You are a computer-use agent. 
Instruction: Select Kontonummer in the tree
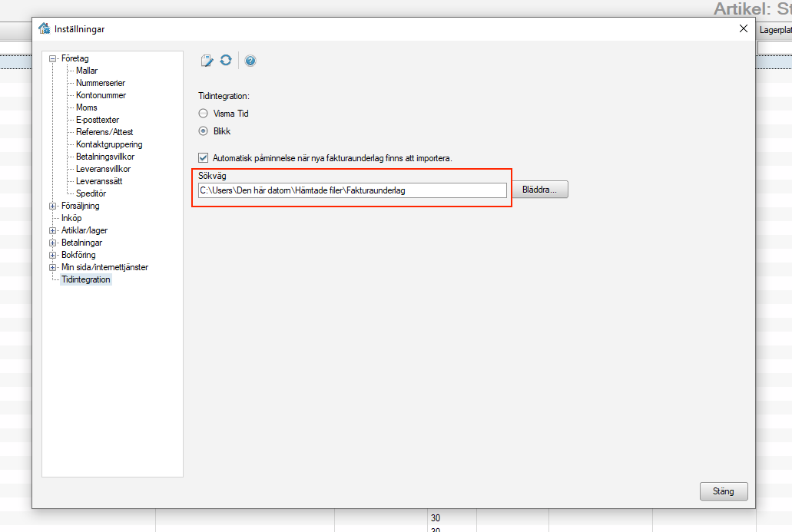101,95
